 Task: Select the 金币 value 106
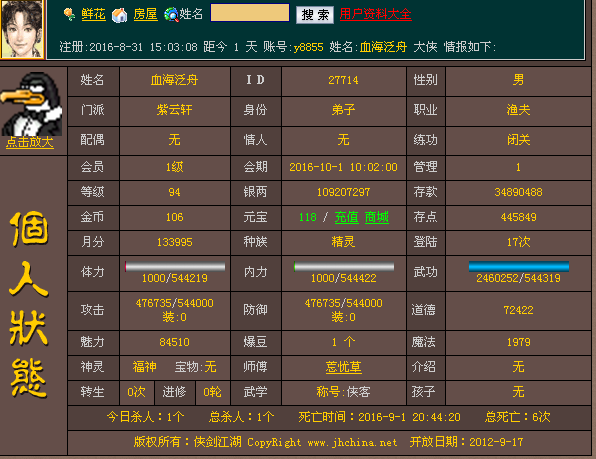(x=174, y=217)
